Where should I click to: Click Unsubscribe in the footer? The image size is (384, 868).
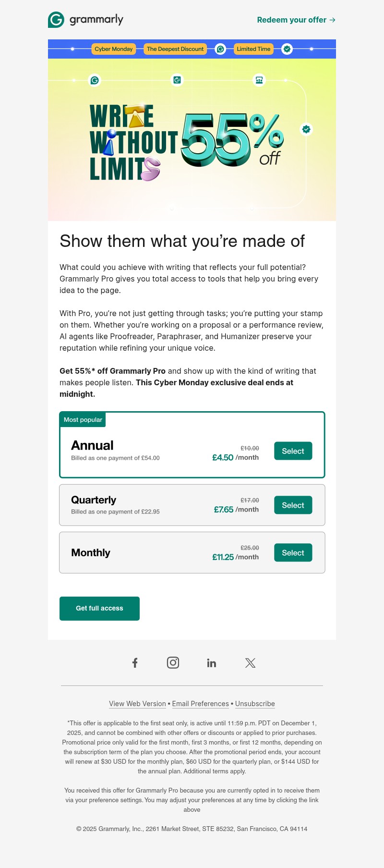pos(255,704)
